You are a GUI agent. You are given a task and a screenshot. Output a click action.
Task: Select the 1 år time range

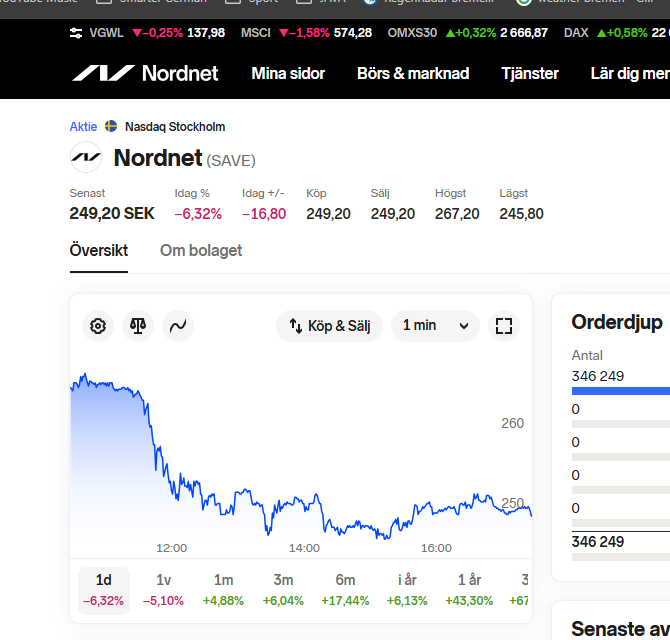point(469,589)
